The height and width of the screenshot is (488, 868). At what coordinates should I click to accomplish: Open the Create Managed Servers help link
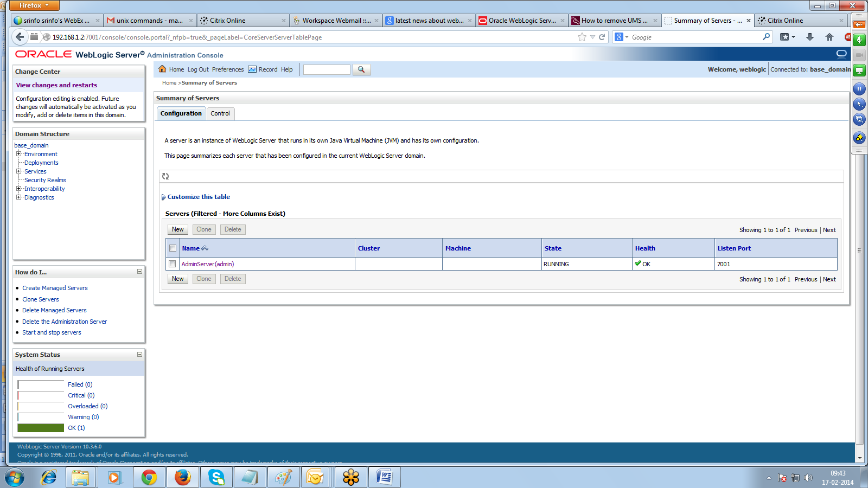55,288
